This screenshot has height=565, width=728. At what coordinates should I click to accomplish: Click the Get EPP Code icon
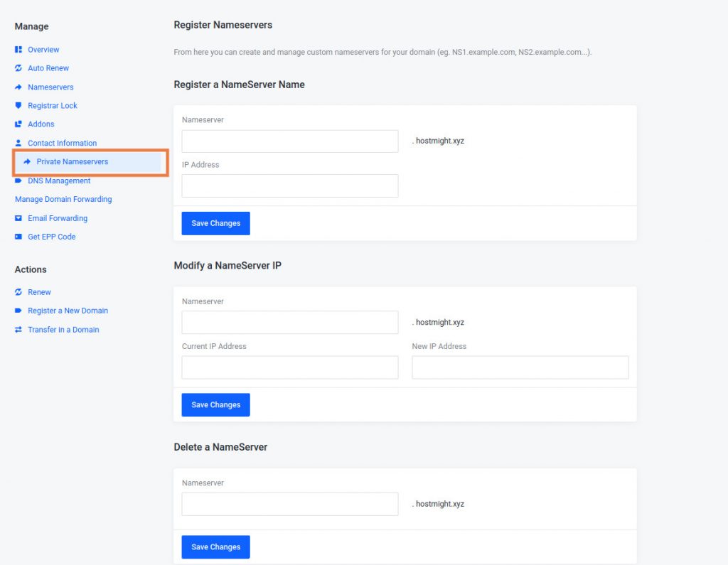click(x=18, y=237)
